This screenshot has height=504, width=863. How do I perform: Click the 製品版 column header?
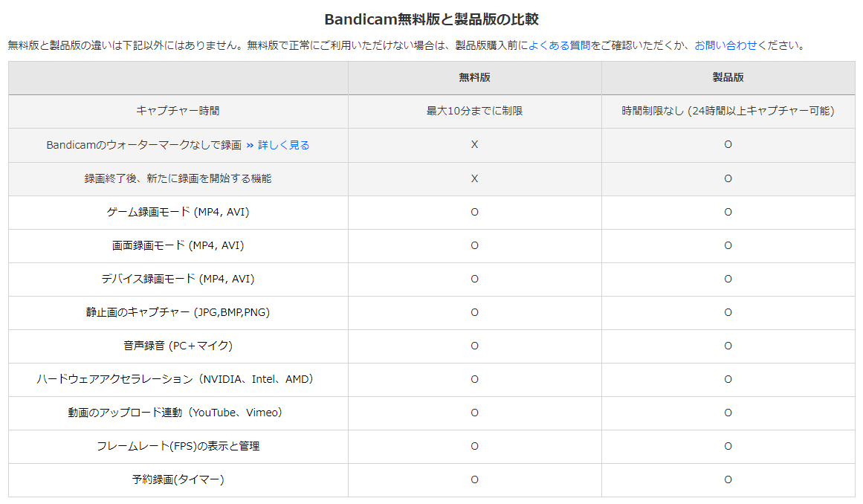pos(728,77)
